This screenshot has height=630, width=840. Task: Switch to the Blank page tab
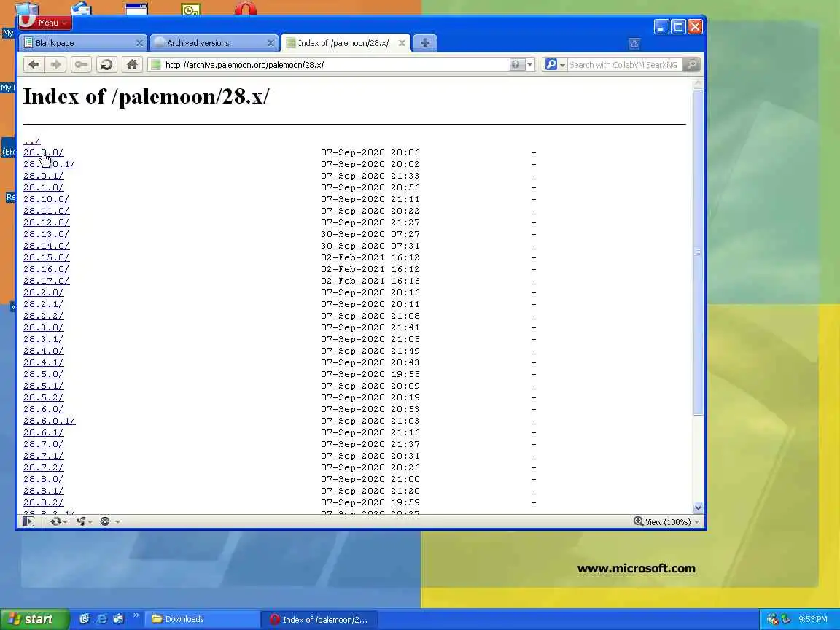tap(83, 43)
